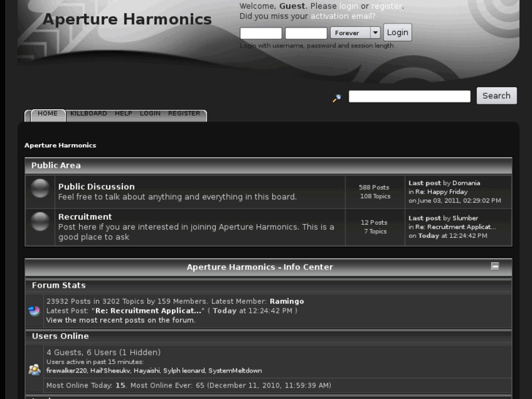
Task: Follow the register link in welcome text
Action: point(386,6)
